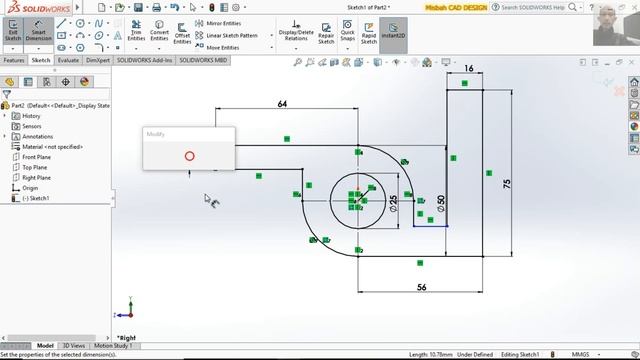This screenshot has height=360, width=640.
Task: Open DisplayManager tab icon
Action: 84,82
